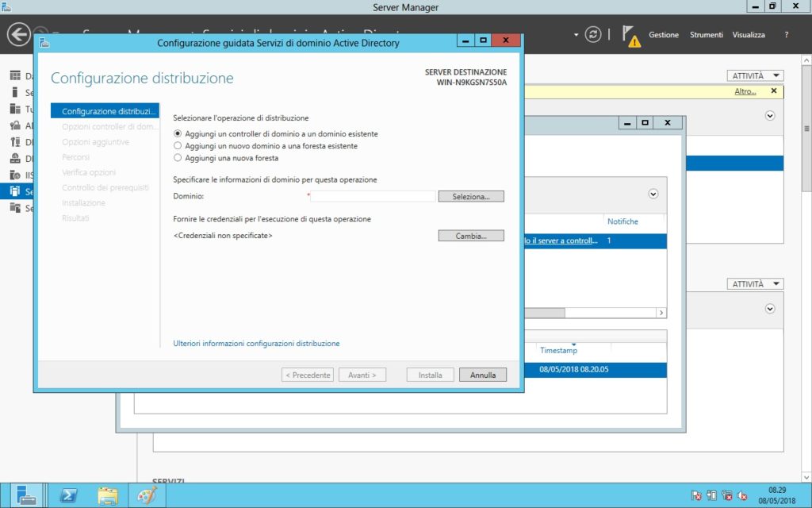Select the '08/05/2018 08.20.05' timestamp row
This screenshot has width=812, height=508.
click(596, 370)
